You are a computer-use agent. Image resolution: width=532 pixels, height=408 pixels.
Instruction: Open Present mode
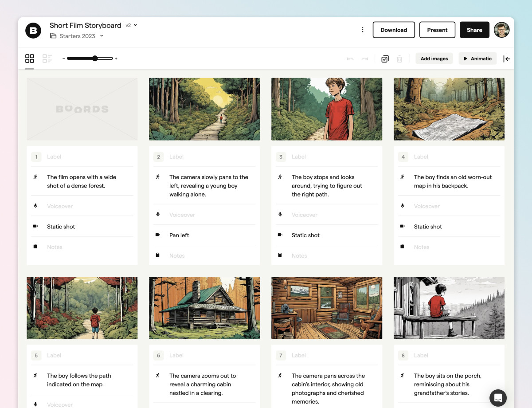click(437, 30)
